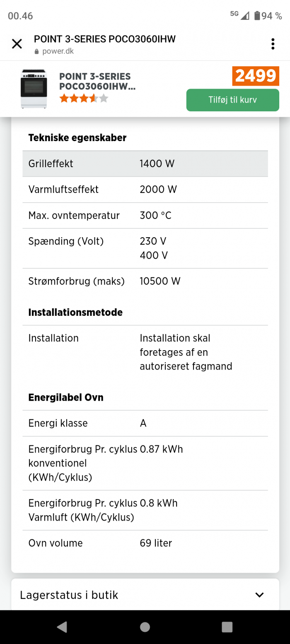Tap the power.dk URL text
290x644 pixels.
(58, 52)
